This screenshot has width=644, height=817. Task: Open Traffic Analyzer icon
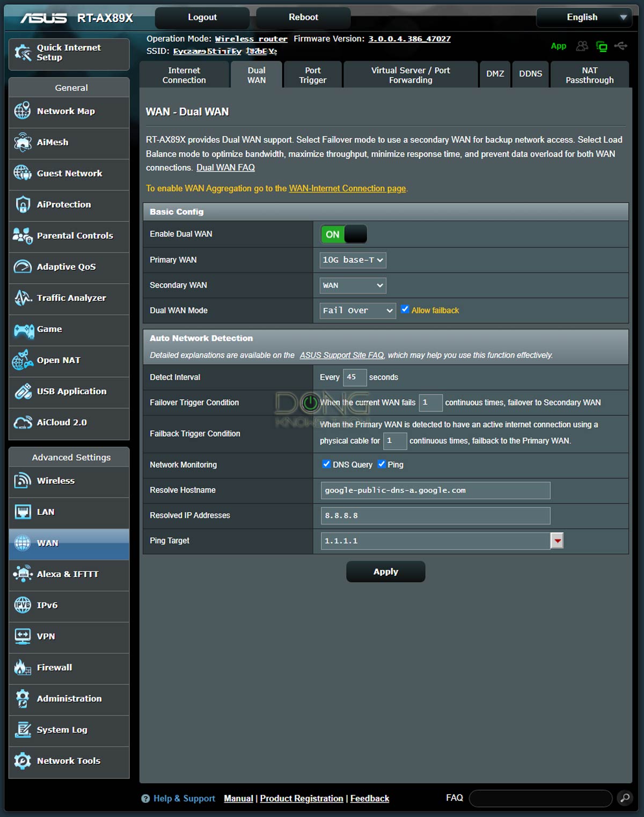click(23, 298)
